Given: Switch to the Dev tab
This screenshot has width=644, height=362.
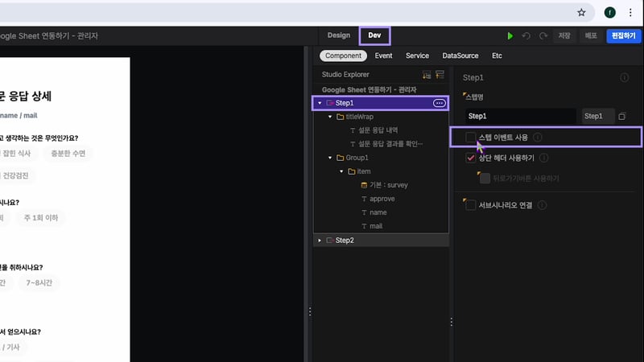Looking at the screenshot, I should tap(374, 35).
